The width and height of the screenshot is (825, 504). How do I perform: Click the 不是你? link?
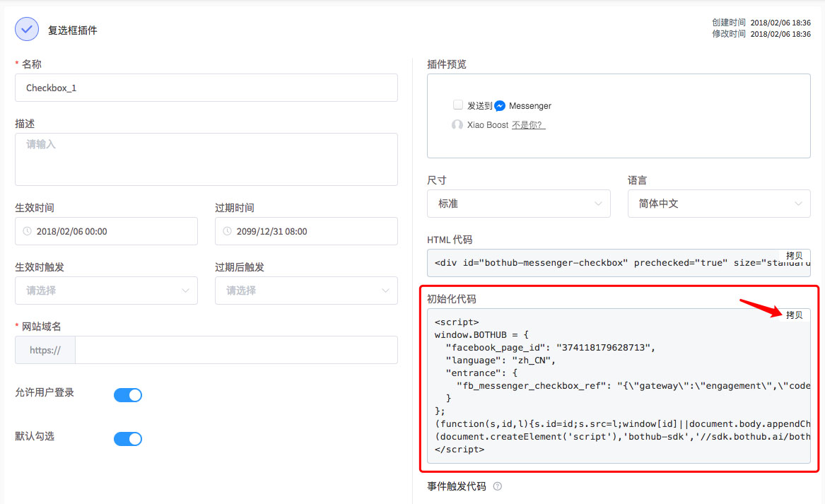point(528,125)
